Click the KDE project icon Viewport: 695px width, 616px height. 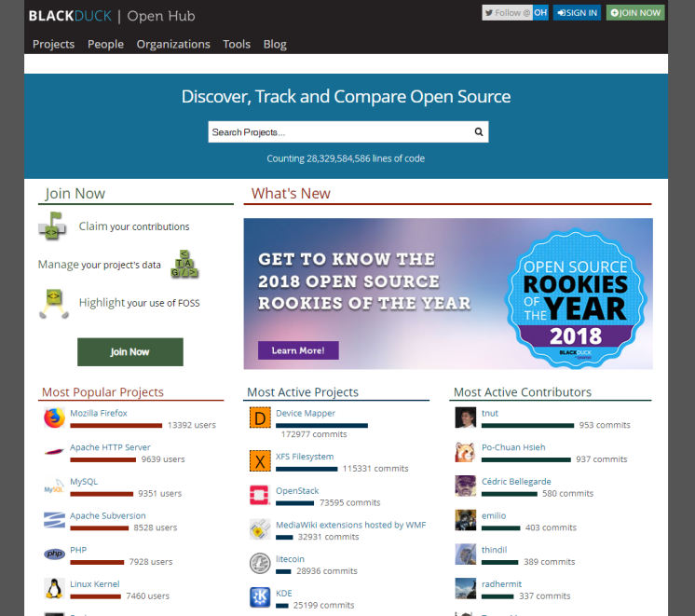260,597
